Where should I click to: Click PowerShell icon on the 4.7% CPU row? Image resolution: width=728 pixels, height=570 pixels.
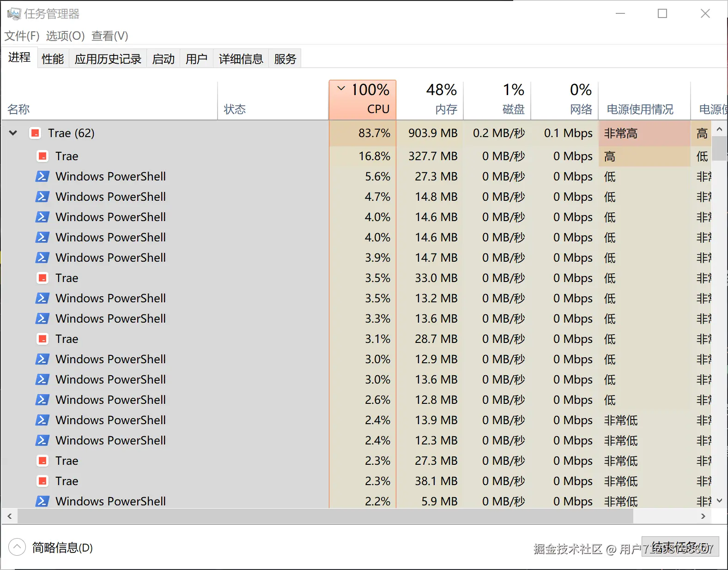click(x=42, y=197)
